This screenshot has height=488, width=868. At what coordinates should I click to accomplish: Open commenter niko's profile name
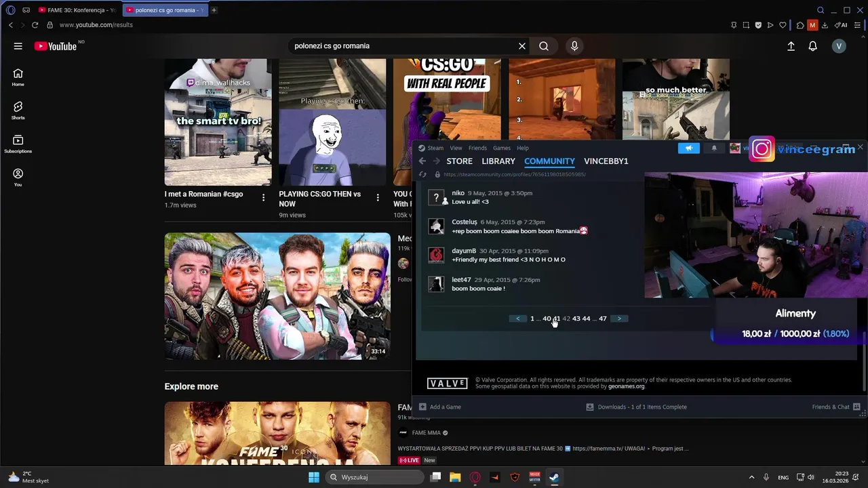(458, 193)
